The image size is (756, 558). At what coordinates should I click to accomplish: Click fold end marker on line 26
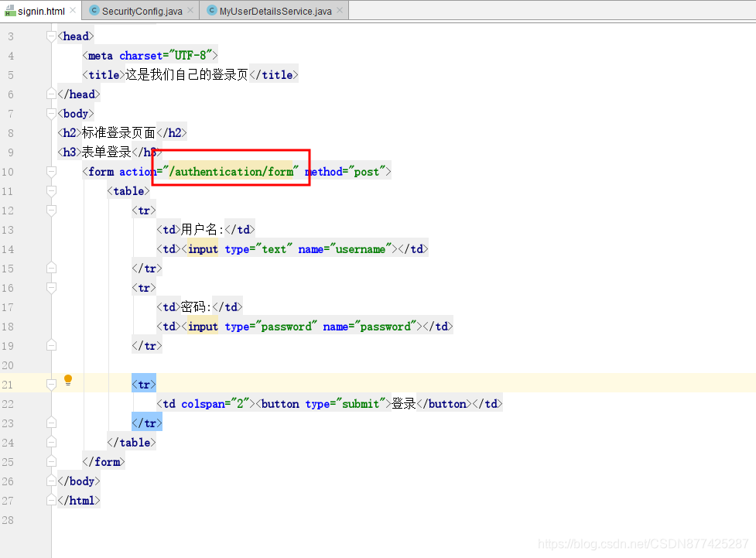point(51,481)
